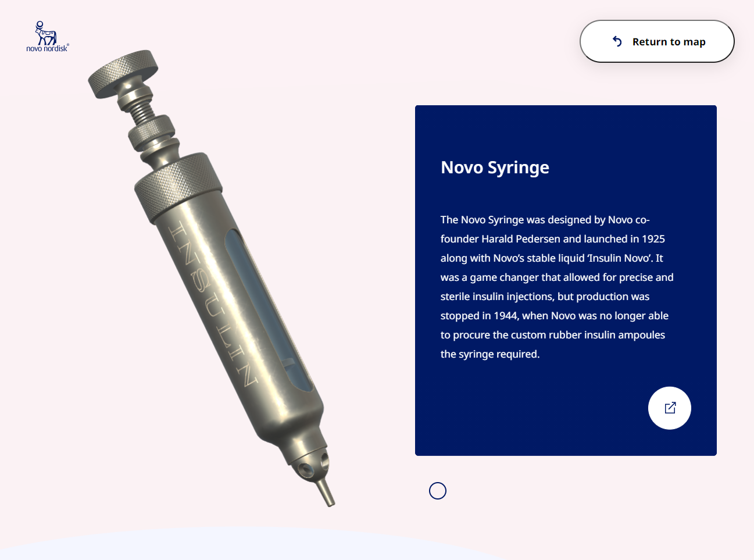Click the Return to map button
This screenshot has width=754, height=560.
point(657,41)
